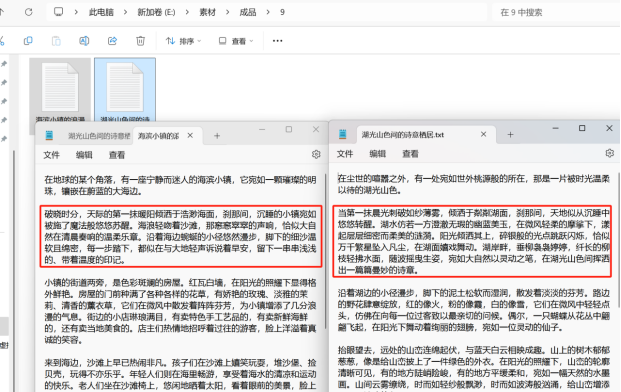Click the paste icon in Explorer toolbar
The height and width of the screenshot is (392, 621).
point(56,41)
